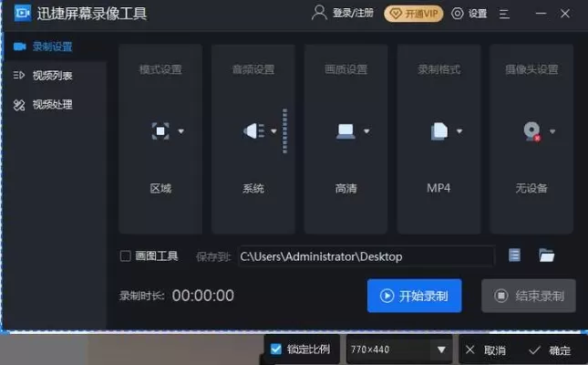
Task: Open the save folder icon
Action: coord(546,255)
